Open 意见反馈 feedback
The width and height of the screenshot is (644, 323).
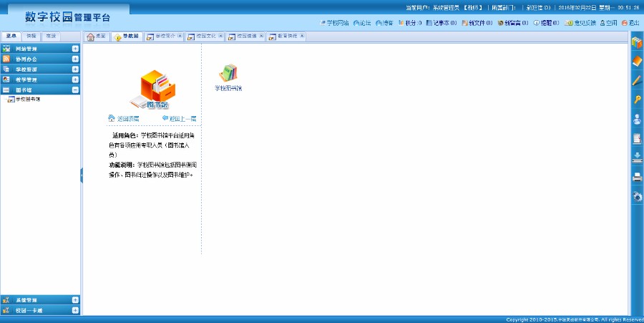click(x=580, y=23)
